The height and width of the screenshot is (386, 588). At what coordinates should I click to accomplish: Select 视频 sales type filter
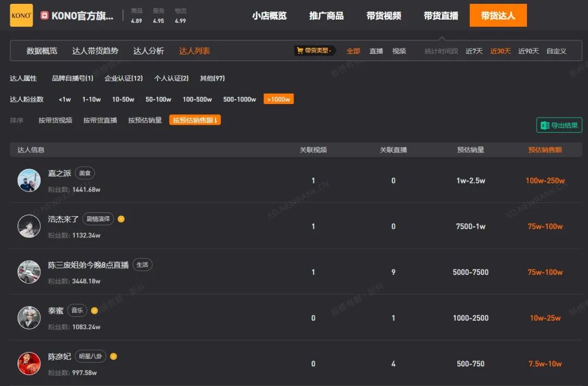coord(399,51)
